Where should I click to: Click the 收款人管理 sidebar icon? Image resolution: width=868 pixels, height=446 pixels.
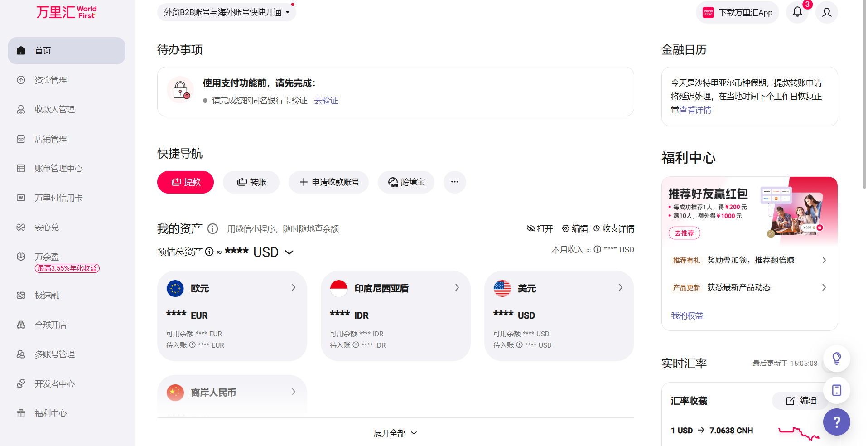tap(21, 110)
